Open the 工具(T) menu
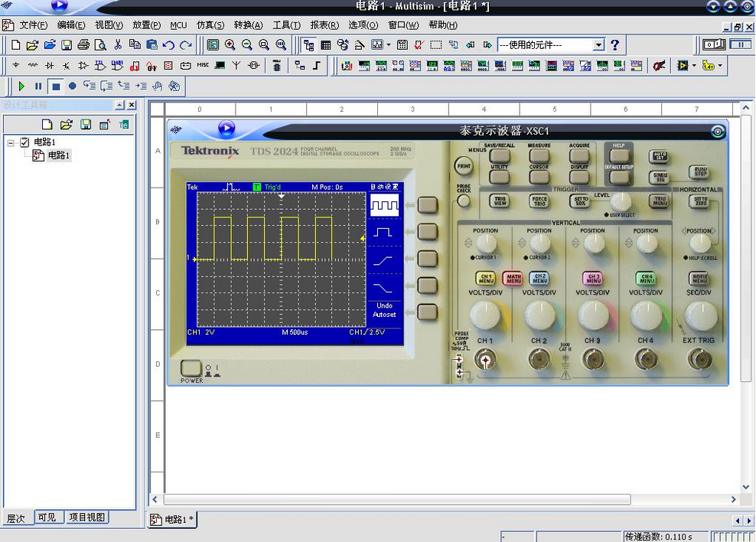 286,25
